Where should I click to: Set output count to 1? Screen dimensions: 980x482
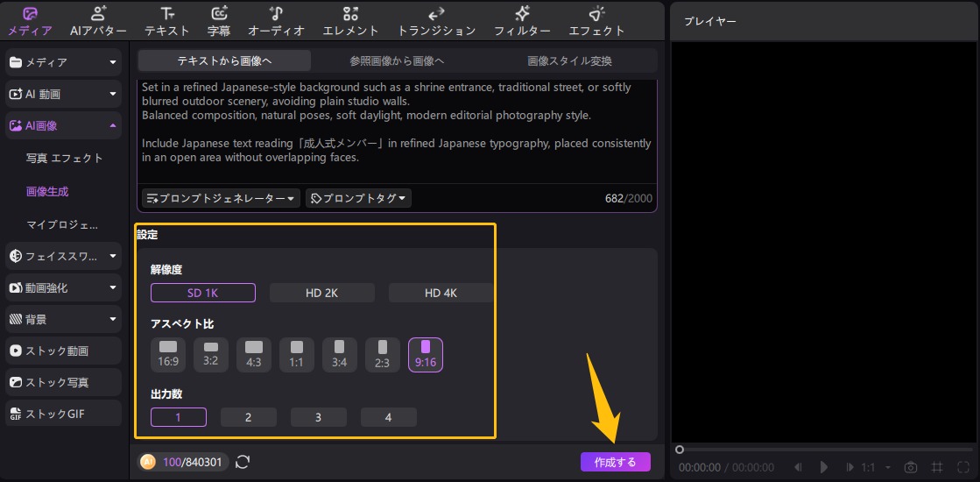[x=179, y=417]
